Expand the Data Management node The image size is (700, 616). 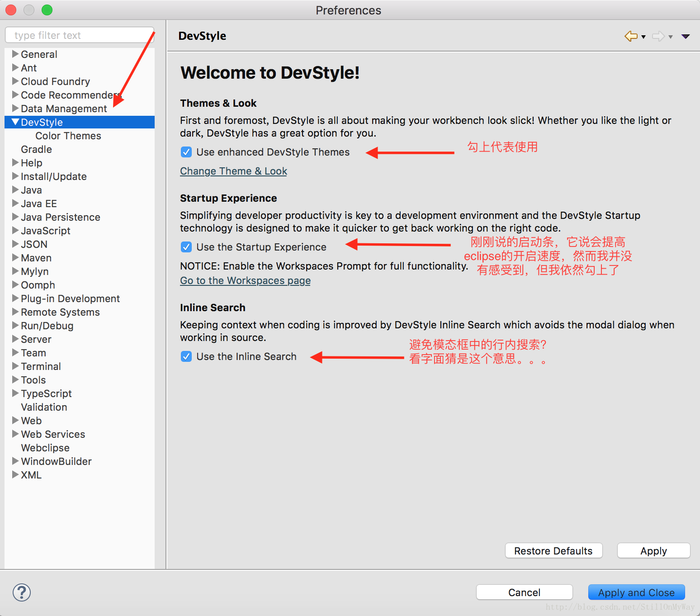15,108
